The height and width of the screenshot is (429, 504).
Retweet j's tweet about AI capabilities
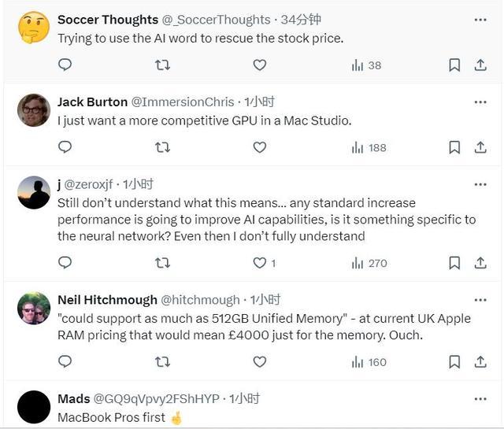click(162, 263)
